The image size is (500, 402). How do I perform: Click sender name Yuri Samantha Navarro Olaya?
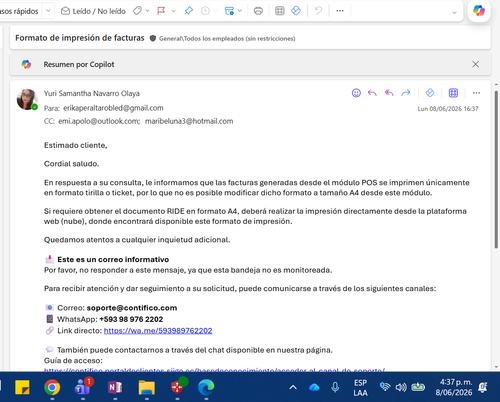point(92,93)
